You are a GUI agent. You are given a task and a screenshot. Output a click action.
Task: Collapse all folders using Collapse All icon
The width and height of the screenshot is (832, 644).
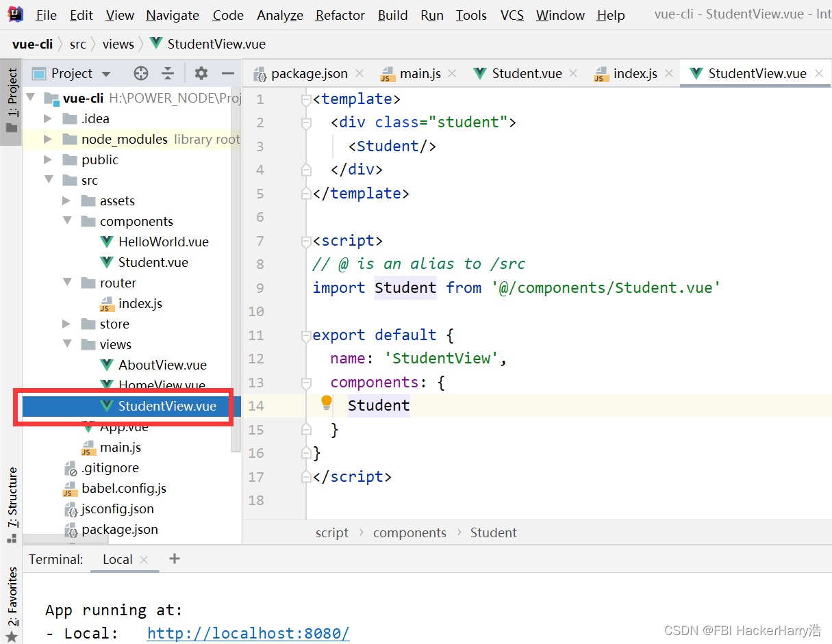(168, 73)
